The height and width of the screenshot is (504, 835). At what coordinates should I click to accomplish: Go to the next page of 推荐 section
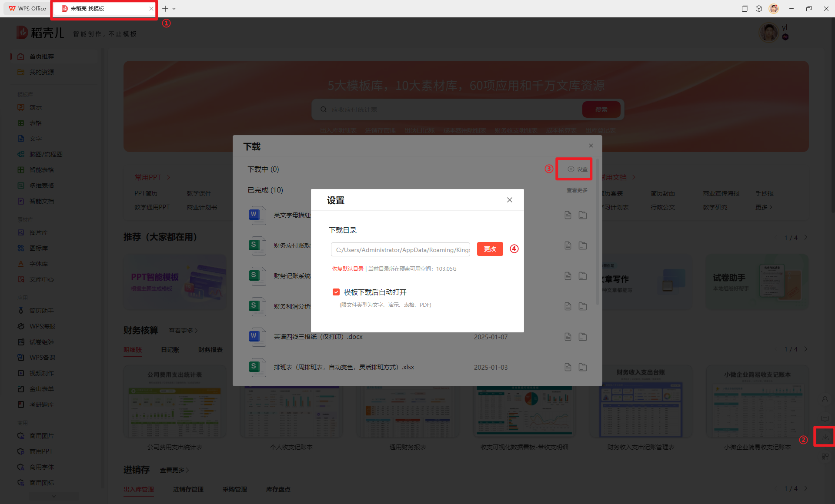[x=806, y=238]
